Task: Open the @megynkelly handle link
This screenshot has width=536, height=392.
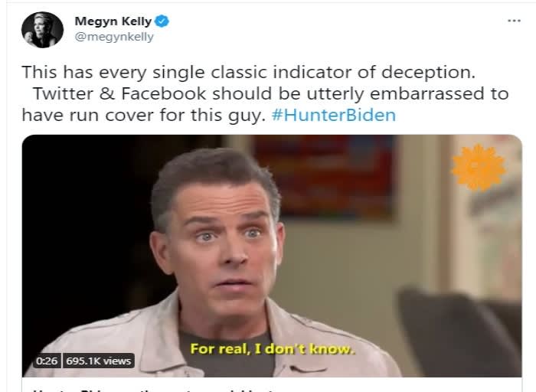Action: pyautogui.click(x=114, y=37)
